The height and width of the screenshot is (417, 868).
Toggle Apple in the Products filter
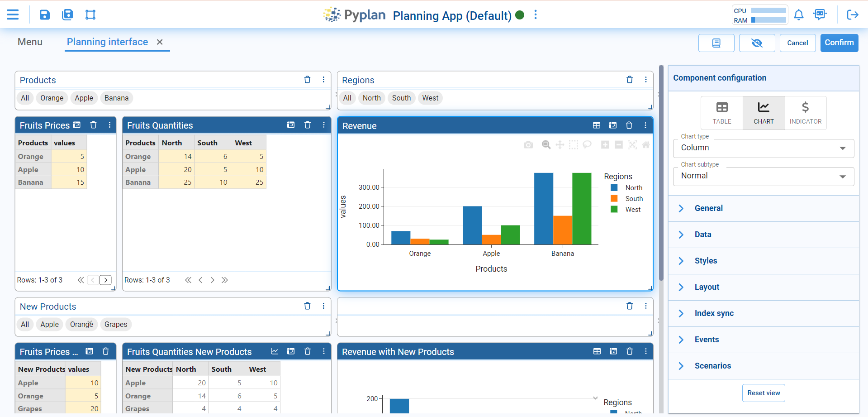tap(84, 98)
